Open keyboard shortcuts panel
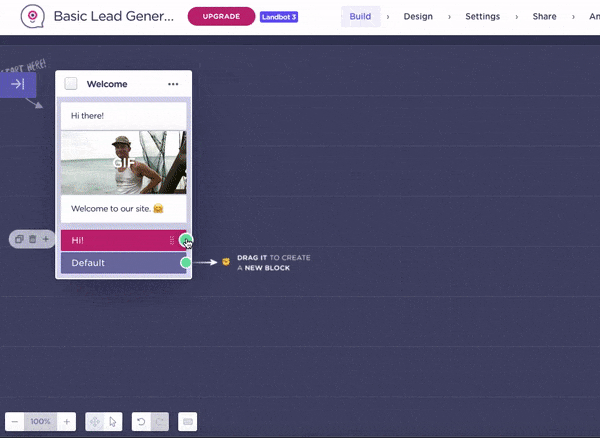This screenshot has width=600, height=438. 187,422
